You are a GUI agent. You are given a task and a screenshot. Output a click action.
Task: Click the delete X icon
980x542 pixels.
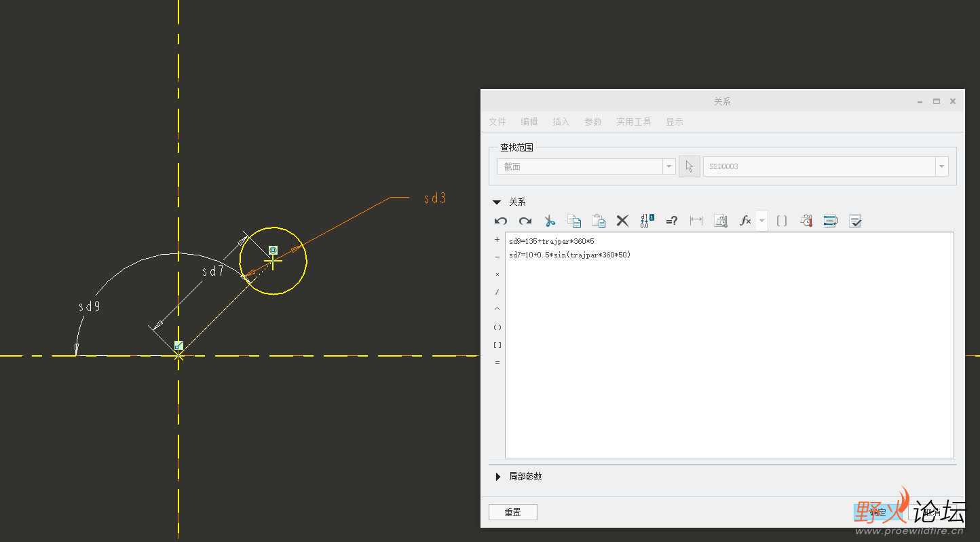tap(622, 221)
